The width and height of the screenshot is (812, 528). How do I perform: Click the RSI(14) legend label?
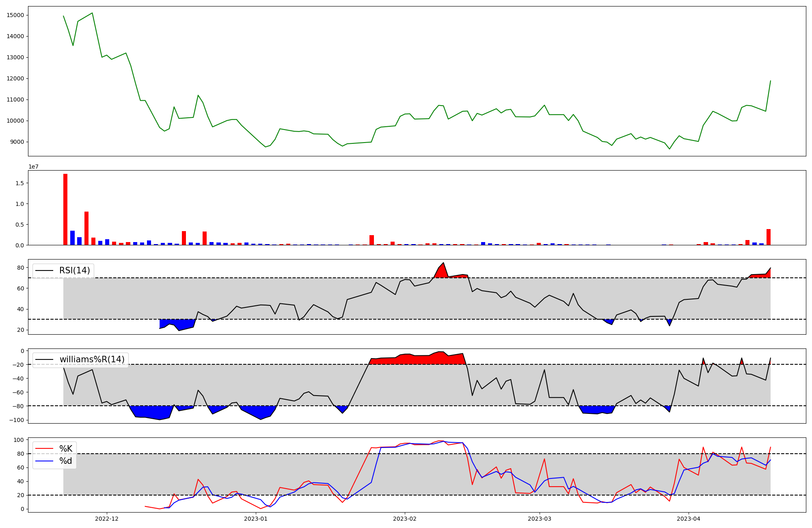(74, 270)
